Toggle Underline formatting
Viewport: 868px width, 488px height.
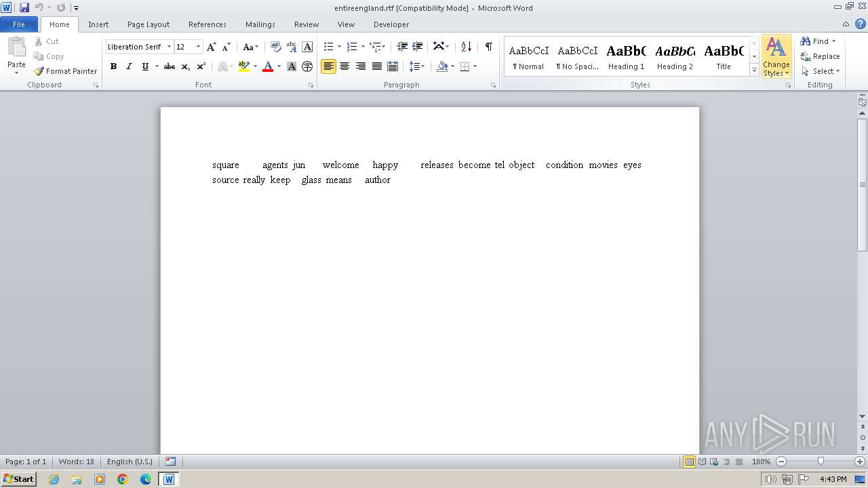144,66
